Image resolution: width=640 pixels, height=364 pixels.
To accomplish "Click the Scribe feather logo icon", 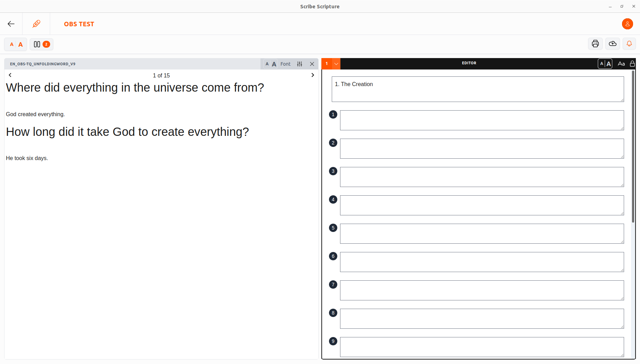I will pyautogui.click(x=36, y=24).
